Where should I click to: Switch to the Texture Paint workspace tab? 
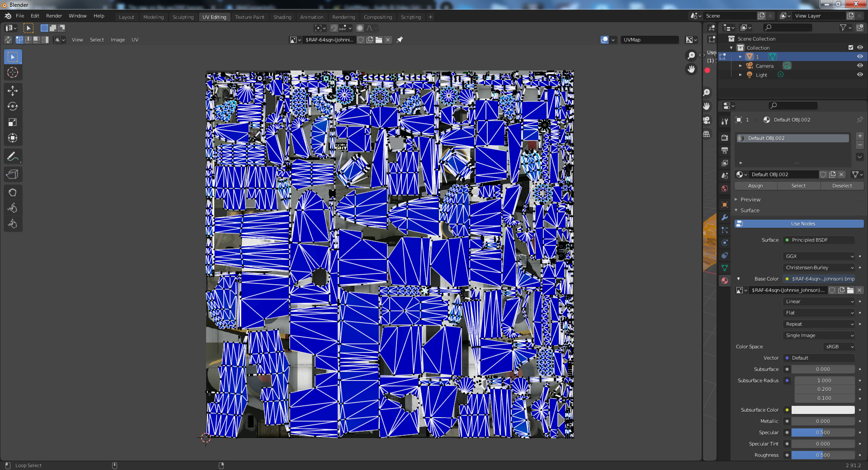pyautogui.click(x=250, y=17)
